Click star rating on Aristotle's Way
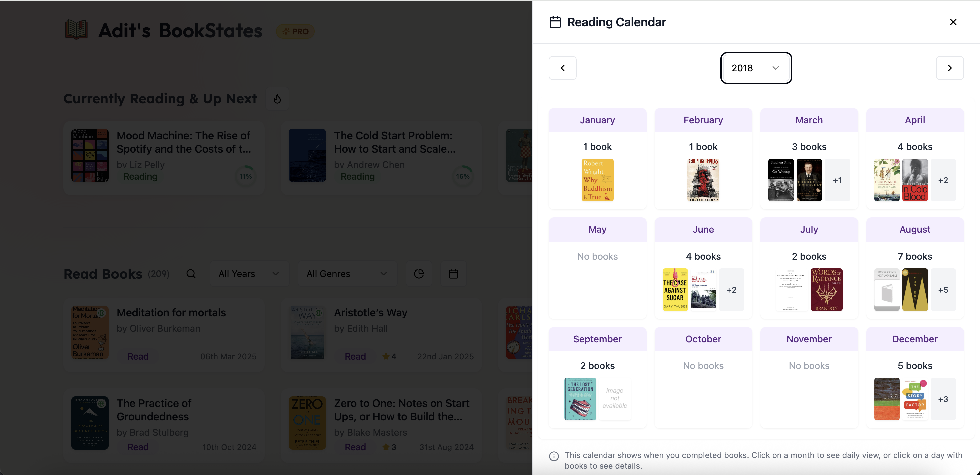Screen dimensions: 980x475 click(389, 356)
